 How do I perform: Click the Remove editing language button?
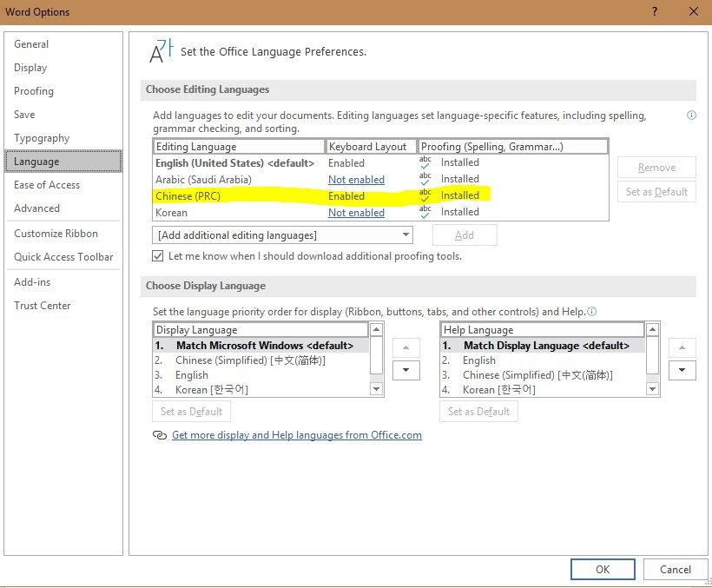pos(656,168)
